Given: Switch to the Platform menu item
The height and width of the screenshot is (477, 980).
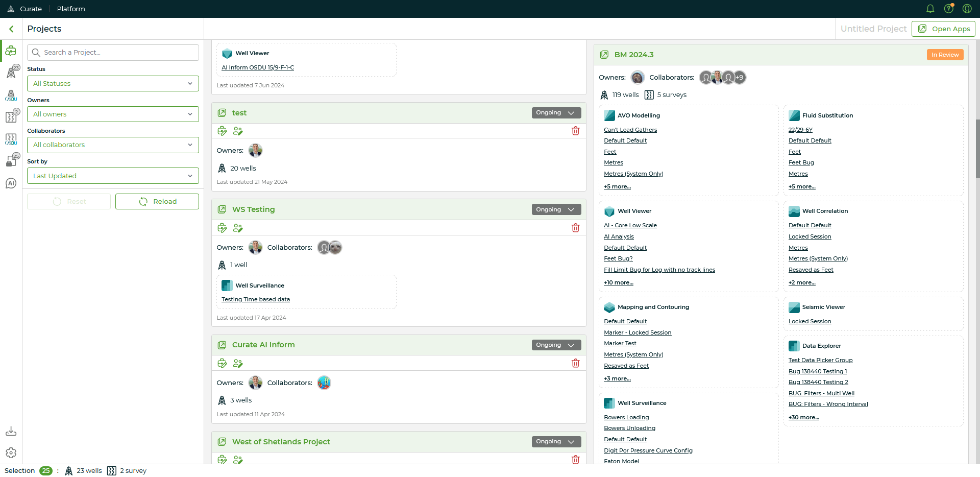Looking at the screenshot, I should 70,9.
